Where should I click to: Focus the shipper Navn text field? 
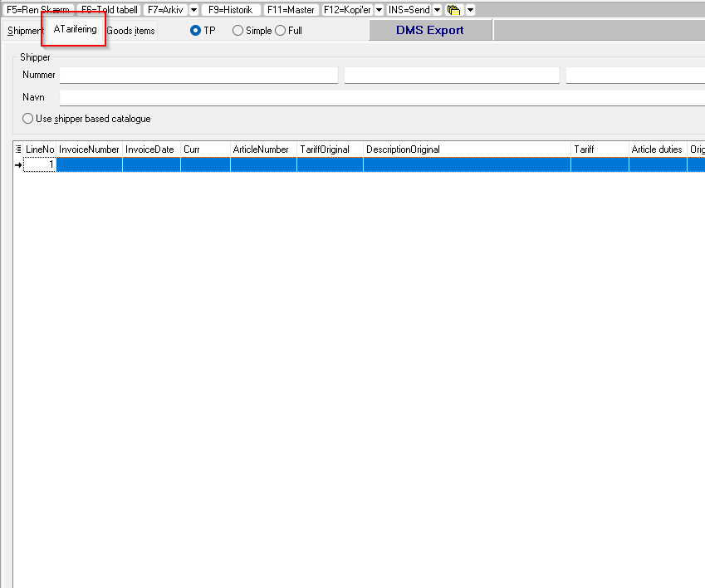coord(382,98)
